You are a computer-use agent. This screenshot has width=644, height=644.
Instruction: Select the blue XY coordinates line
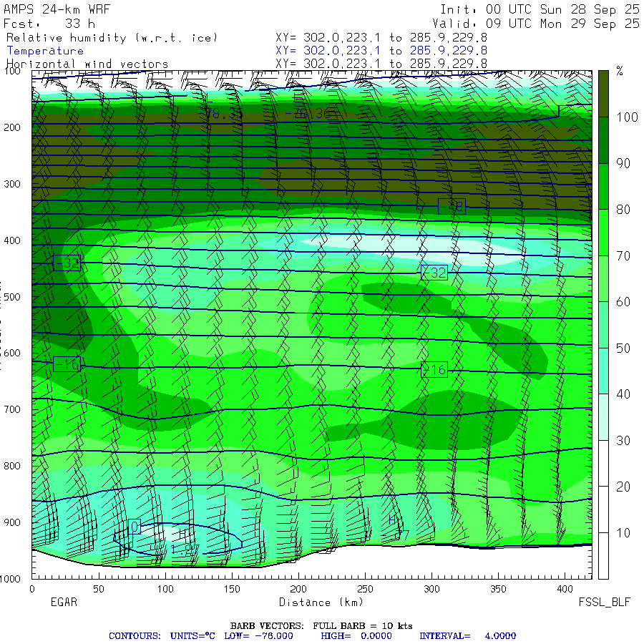point(381,51)
